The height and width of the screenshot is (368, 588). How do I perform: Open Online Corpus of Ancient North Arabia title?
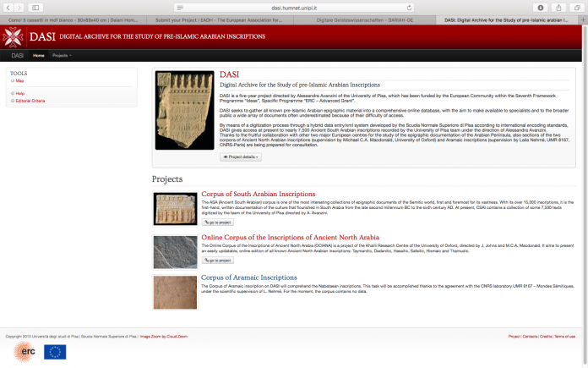pos(291,238)
